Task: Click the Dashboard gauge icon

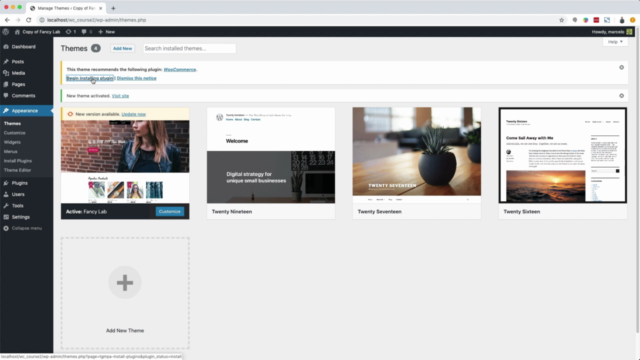Action: [x=6, y=47]
